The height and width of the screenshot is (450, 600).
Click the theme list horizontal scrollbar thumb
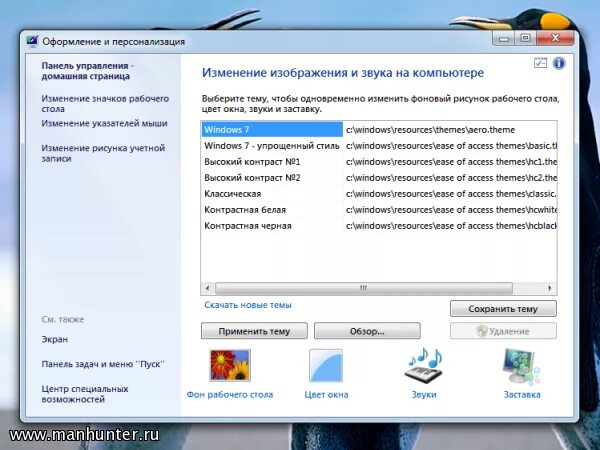tap(364, 288)
